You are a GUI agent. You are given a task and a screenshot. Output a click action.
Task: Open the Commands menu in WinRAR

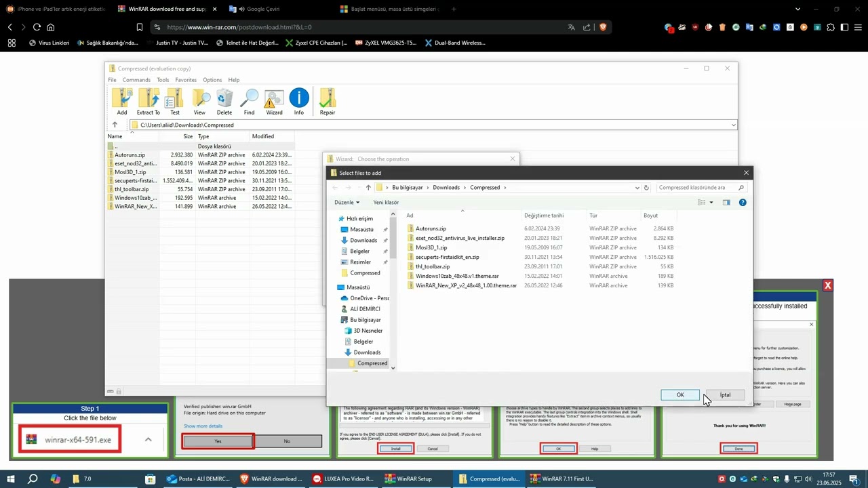136,80
